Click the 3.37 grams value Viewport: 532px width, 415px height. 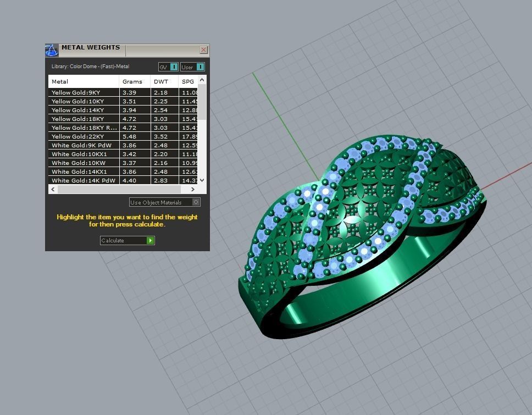pyautogui.click(x=129, y=163)
